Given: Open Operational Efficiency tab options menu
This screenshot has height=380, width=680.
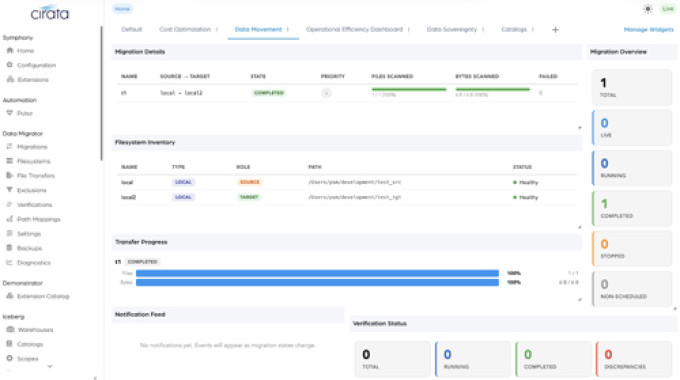Looking at the screenshot, I should [x=409, y=29].
